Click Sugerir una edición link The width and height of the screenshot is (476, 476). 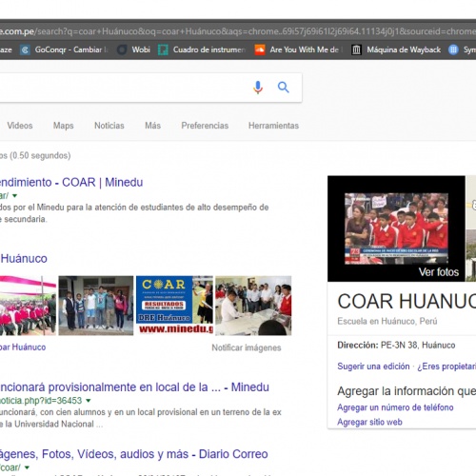(373, 367)
